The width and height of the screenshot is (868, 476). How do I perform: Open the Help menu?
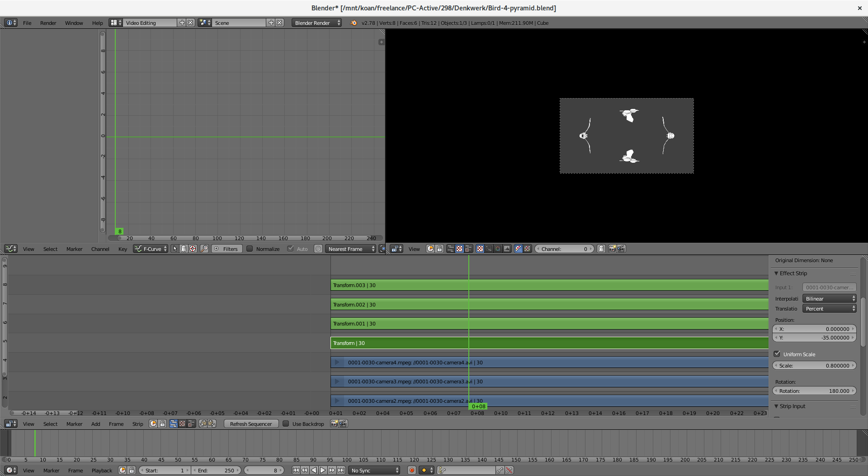(x=97, y=23)
